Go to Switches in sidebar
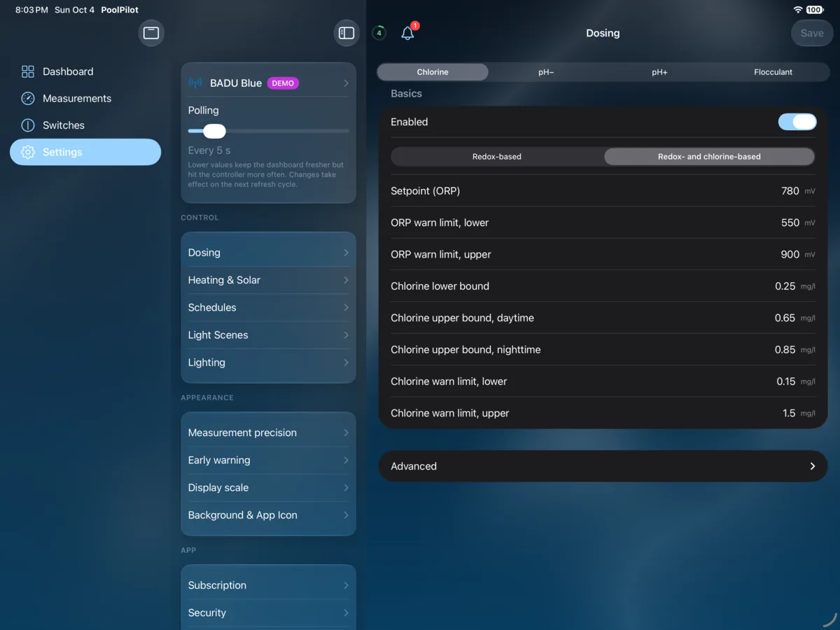Screen dimensions: 840x630 pos(85,125)
